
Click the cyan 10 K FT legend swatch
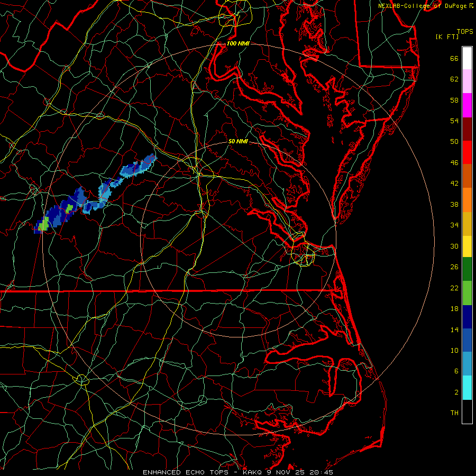467,388
